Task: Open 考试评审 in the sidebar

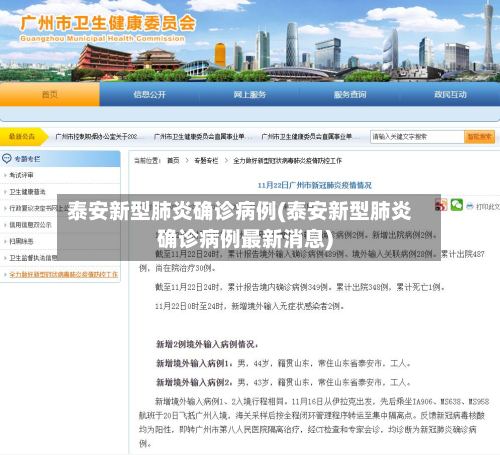Action: click(x=21, y=175)
